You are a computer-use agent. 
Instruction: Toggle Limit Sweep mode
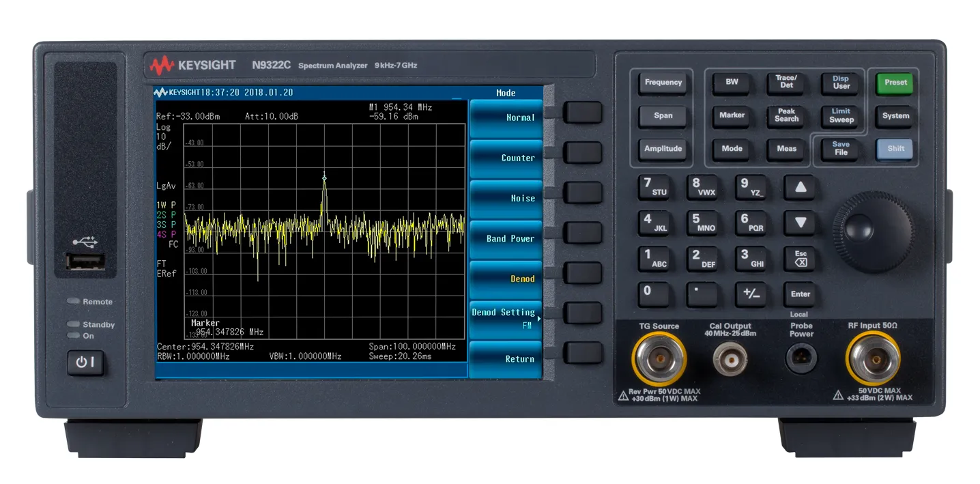(x=840, y=116)
